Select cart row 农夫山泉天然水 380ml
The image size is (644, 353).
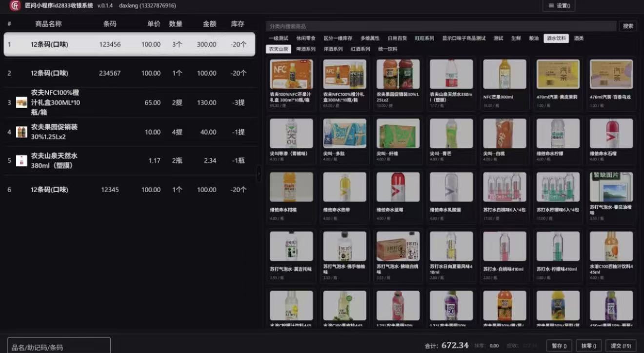(129, 160)
